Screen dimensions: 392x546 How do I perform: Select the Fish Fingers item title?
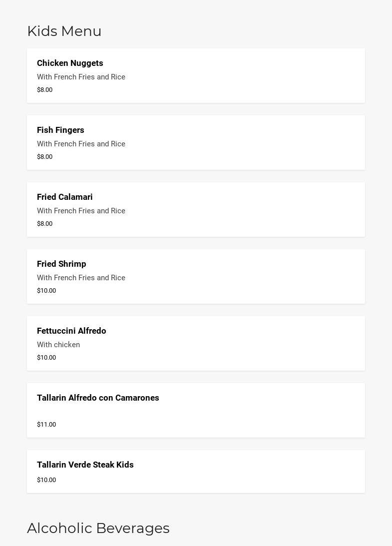coord(60,130)
